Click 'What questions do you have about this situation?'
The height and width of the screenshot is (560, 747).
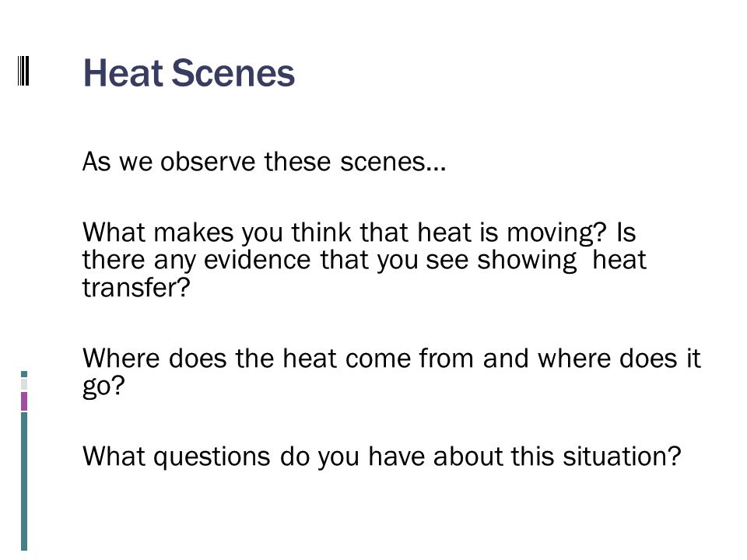(x=381, y=457)
